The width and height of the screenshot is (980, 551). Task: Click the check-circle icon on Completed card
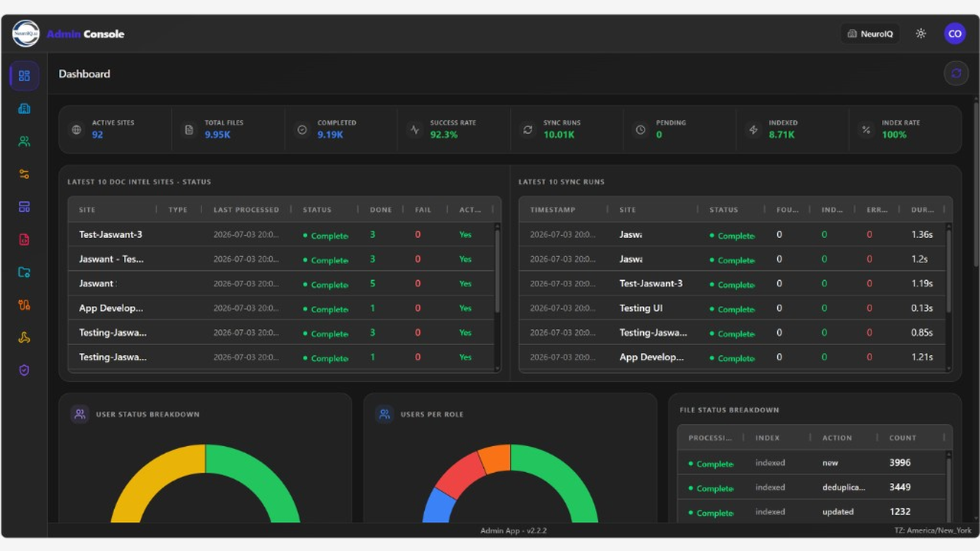(302, 129)
